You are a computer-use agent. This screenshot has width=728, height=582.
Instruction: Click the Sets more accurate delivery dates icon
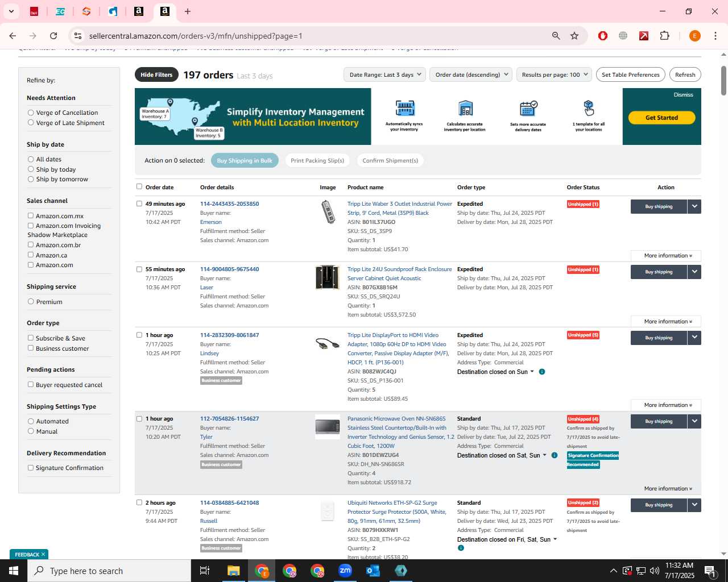click(528, 108)
